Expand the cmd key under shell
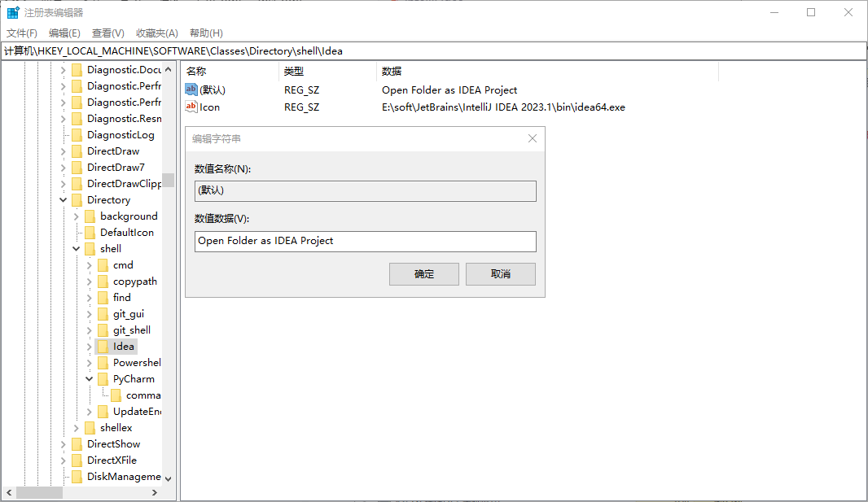The height and width of the screenshot is (502, 868). (90, 265)
